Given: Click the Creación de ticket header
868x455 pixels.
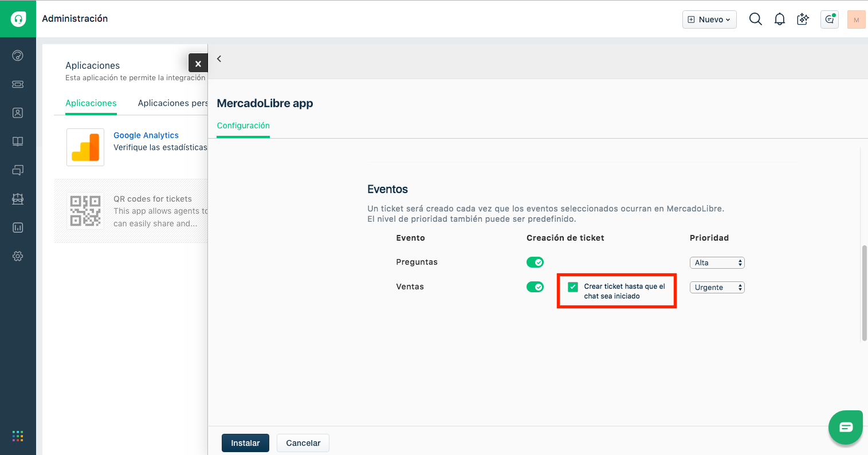Looking at the screenshot, I should [565, 238].
